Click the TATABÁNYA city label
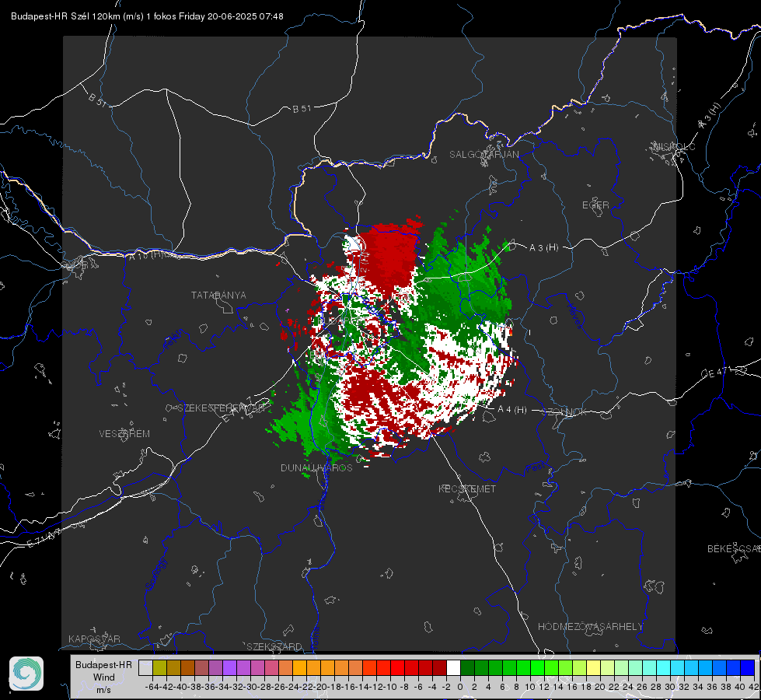Viewport: 761px width, 700px height. pyautogui.click(x=218, y=296)
